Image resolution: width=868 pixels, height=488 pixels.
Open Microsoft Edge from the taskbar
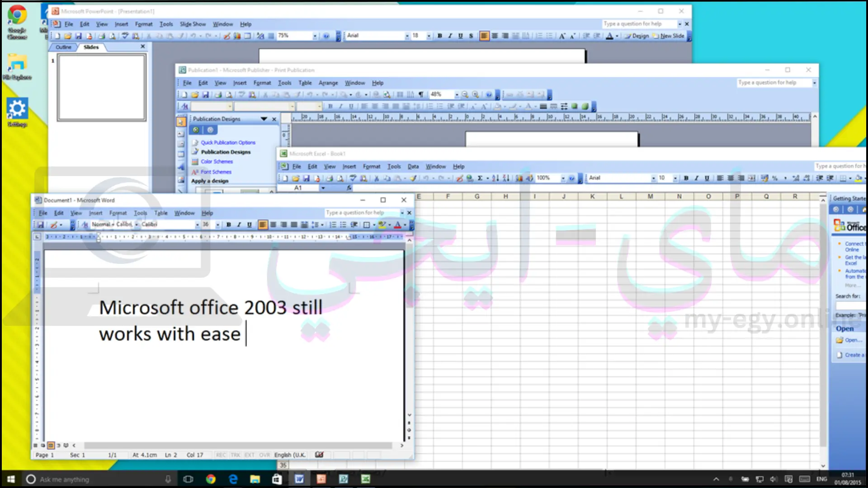point(233,479)
